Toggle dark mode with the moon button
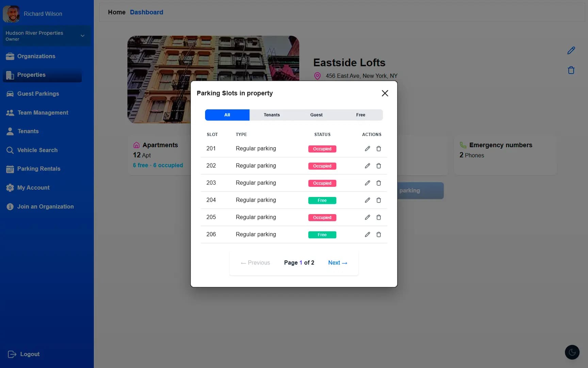Screen dimensions: 588x368 point(572,352)
